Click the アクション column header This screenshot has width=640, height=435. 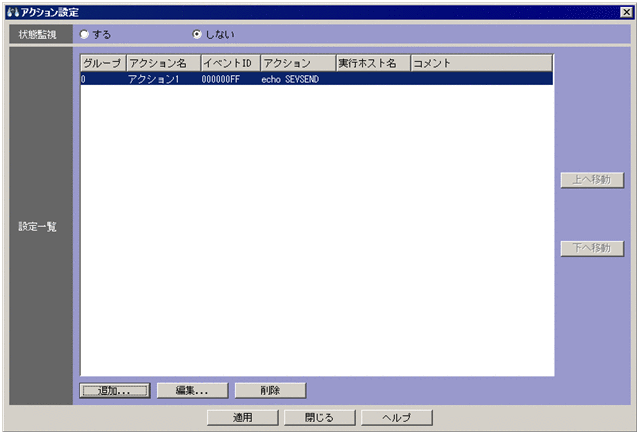click(298, 63)
